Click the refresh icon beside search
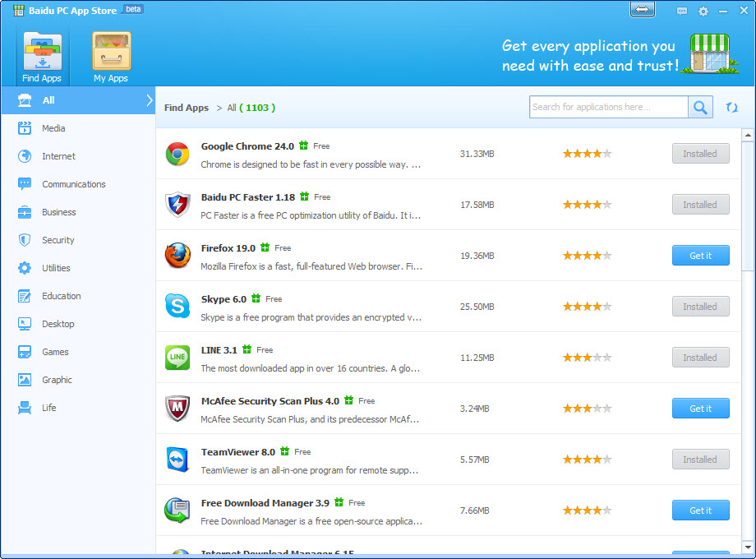This screenshot has width=756, height=559. (732, 107)
